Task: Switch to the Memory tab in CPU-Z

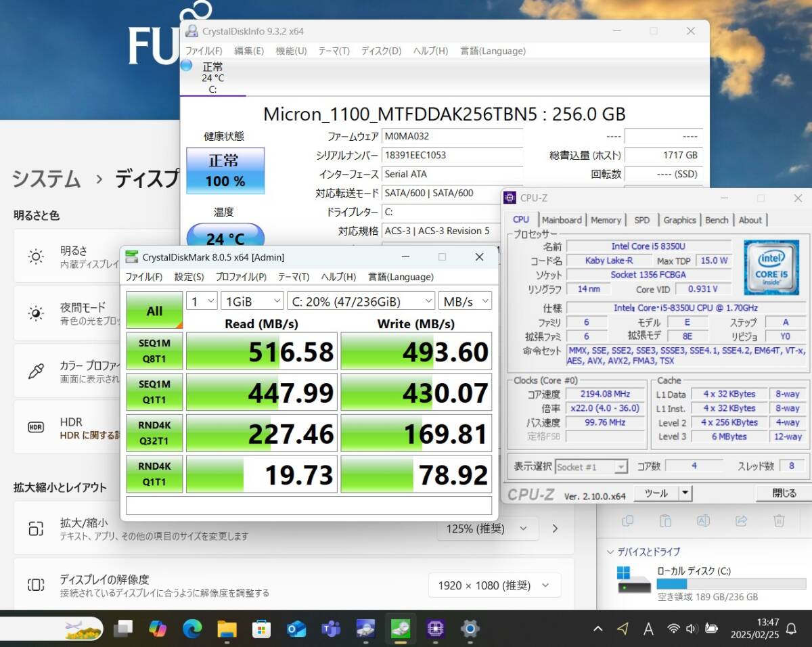Action: tap(606, 220)
